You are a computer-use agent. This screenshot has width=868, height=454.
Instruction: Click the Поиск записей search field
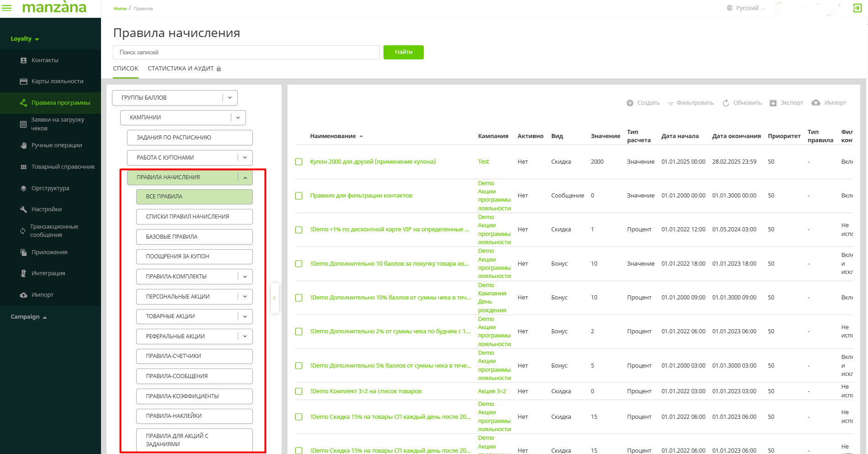pyautogui.click(x=246, y=53)
